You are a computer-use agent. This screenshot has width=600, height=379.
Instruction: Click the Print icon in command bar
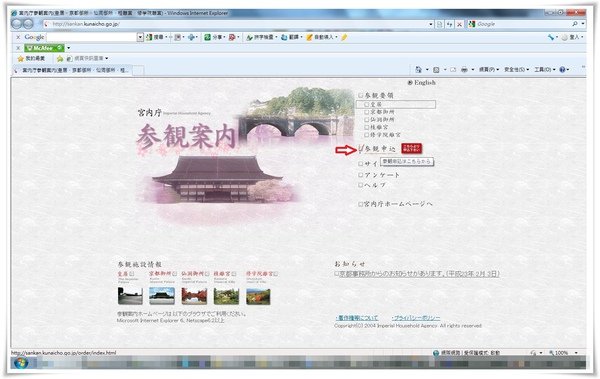464,70
